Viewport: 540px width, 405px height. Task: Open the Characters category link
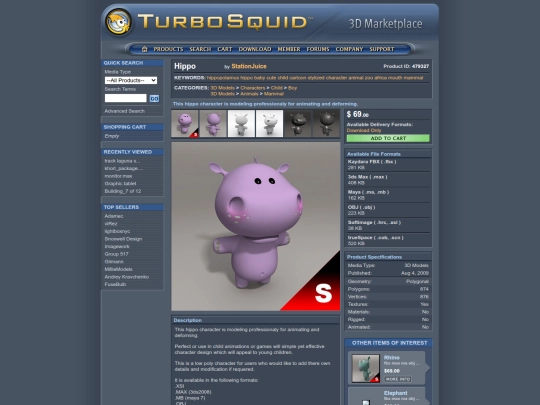pyautogui.click(x=253, y=88)
